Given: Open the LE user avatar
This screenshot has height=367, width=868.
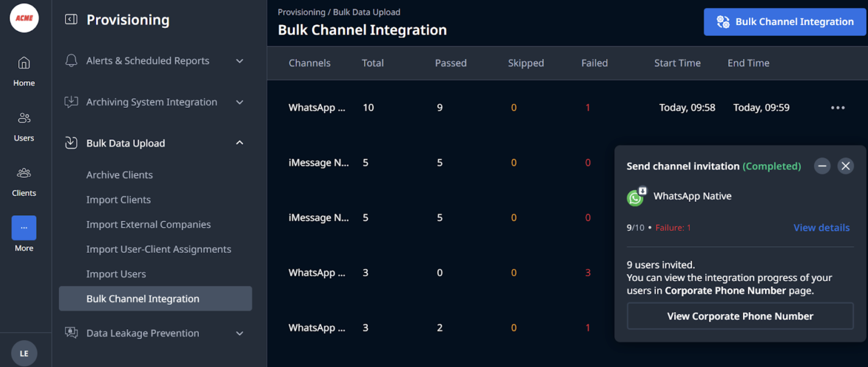Looking at the screenshot, I should (24, 353).
